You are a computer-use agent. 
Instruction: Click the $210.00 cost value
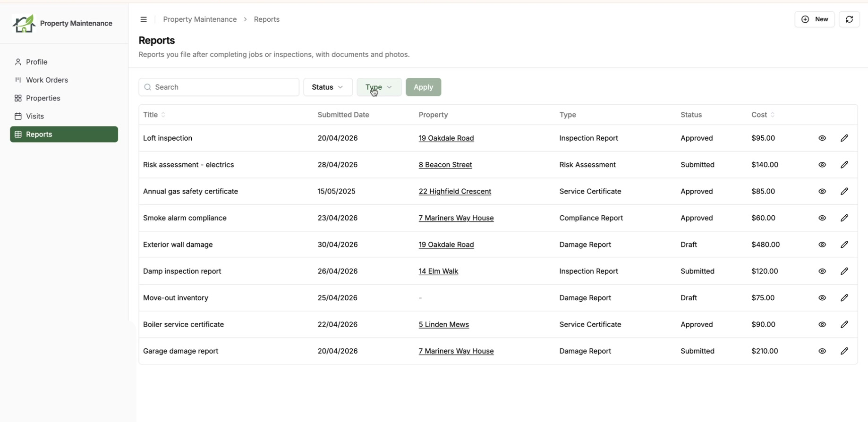[x=765, y=351]
